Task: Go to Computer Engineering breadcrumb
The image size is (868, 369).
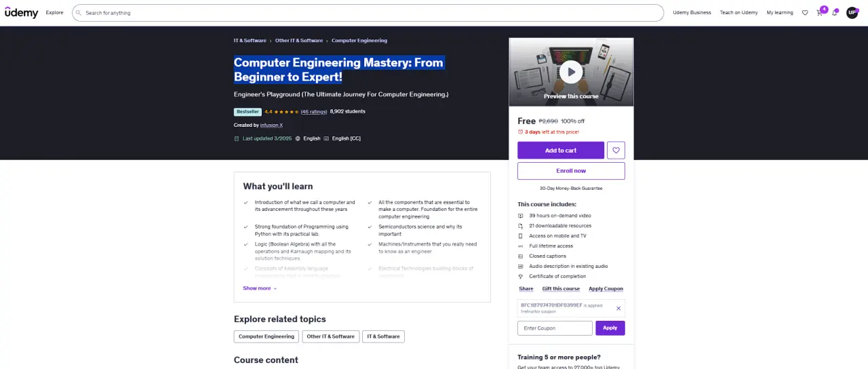Action: [359, 41]
